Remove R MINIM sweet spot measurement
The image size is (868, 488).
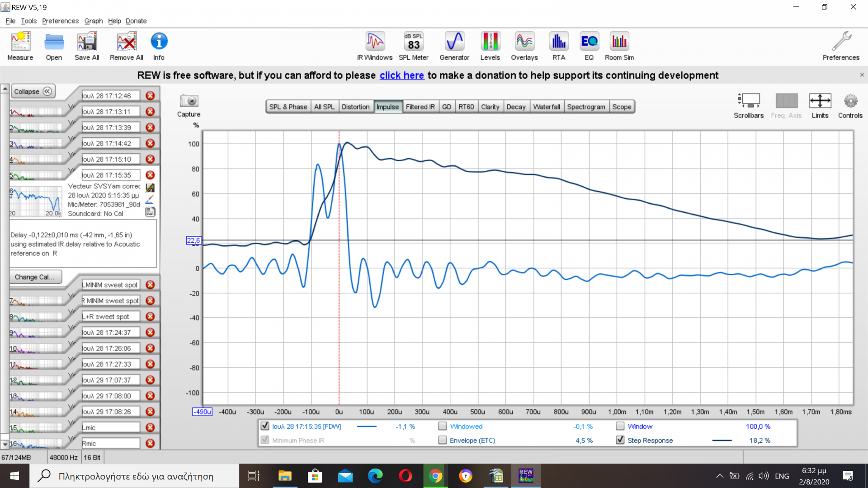(150, 300)
